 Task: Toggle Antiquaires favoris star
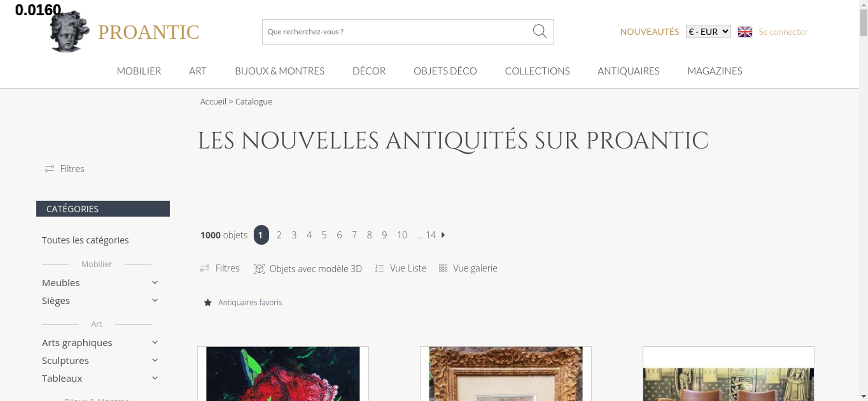[208, 302]
